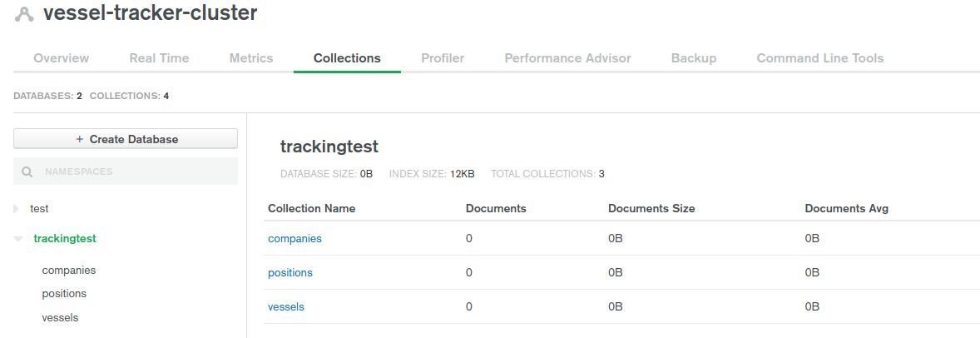Open the Performance Advisor tab

pyautogui.click(x=567, y=58)
